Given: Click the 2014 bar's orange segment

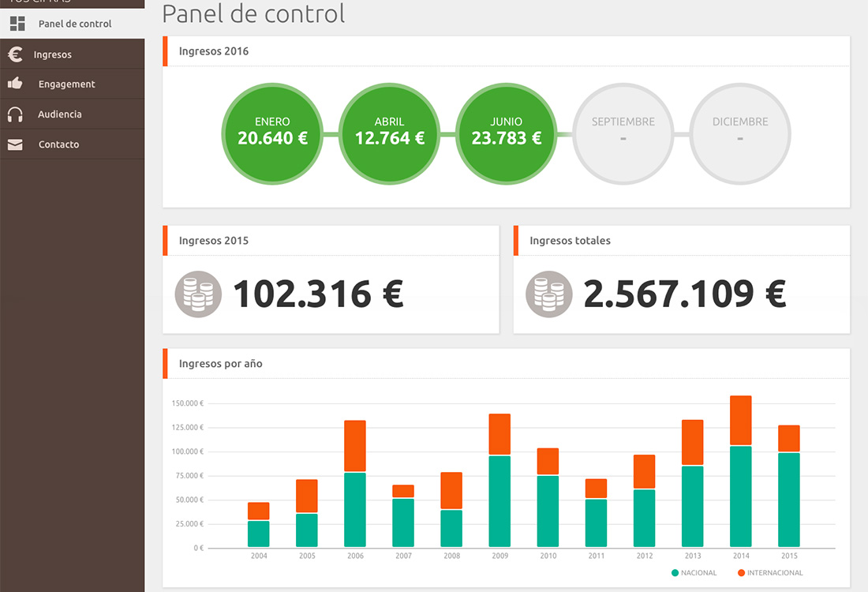Looking at the screenshot, I should pyautogui.click(x=740, y=421).
